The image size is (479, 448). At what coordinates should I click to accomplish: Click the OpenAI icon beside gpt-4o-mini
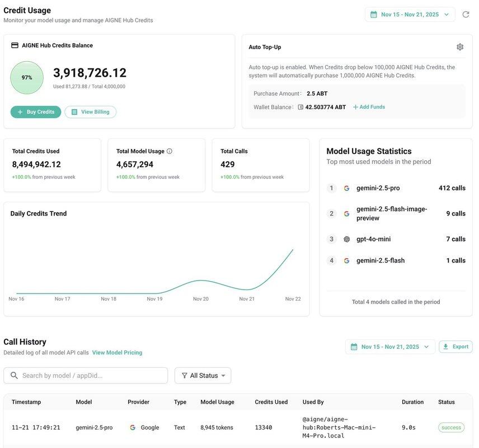[x=346, y=239]
